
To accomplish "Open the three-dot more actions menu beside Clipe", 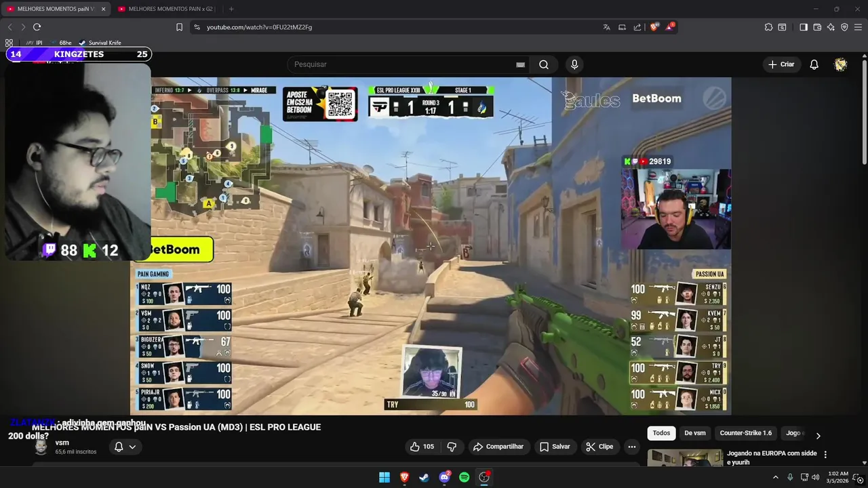I will 632,447.
